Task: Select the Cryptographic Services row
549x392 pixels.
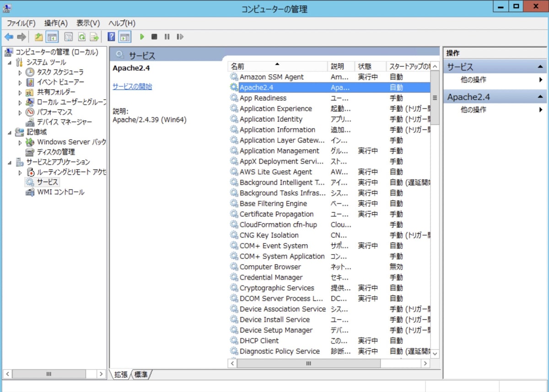Action: click(x=329, y=288)
